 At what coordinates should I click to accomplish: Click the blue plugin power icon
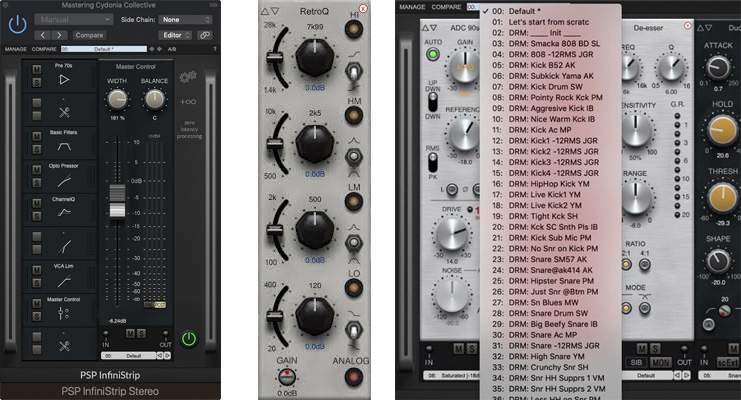click(17, 22)
